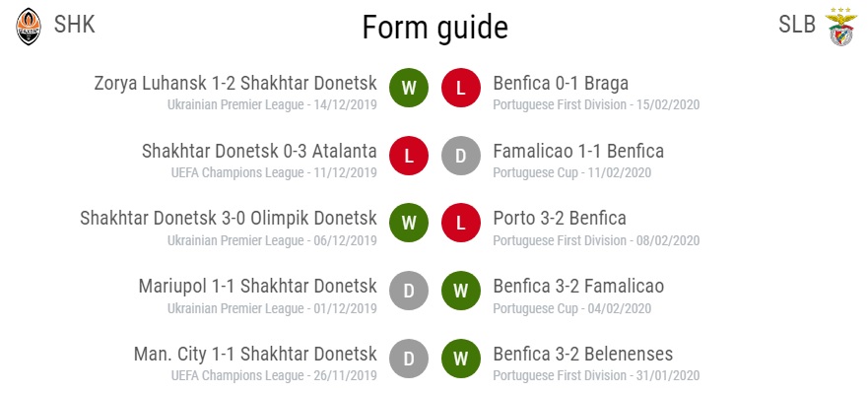Click the Benfica club crest

840,27
